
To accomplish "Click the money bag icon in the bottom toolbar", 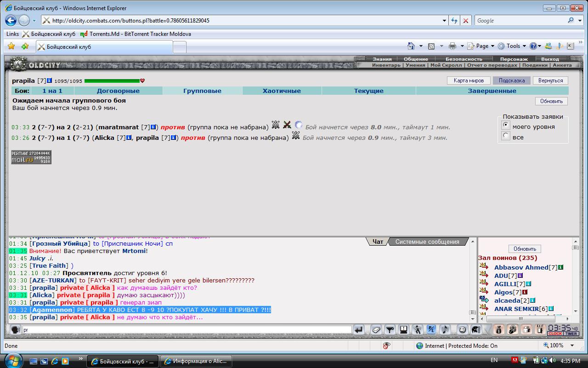I will click(498, 329).
